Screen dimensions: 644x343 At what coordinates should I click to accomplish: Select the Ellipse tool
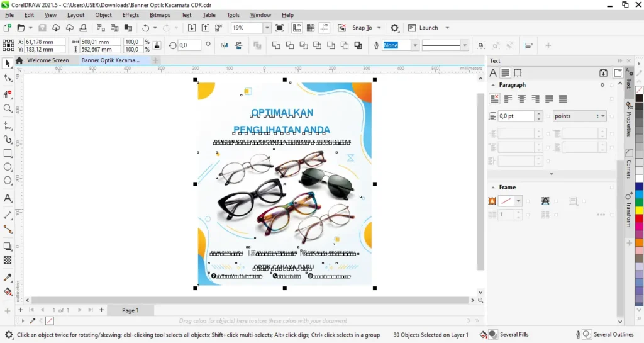[8, 167]
